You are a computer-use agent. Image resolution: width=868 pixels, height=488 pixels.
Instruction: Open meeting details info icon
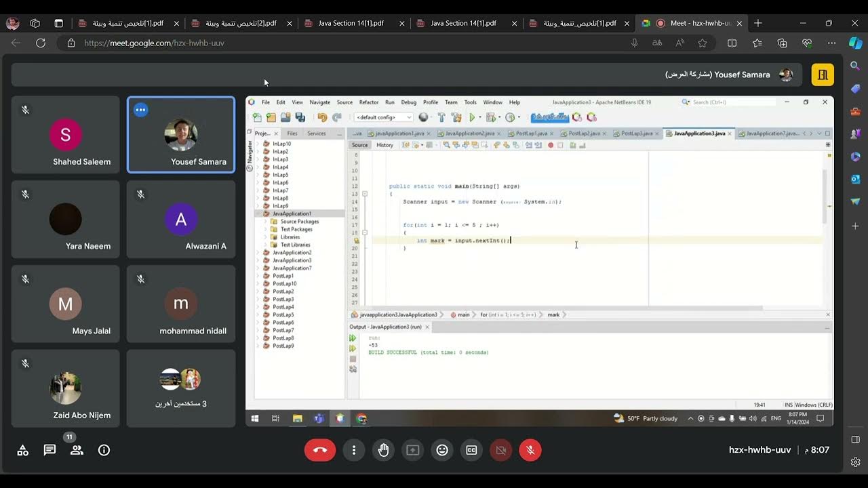coord(104,450)
